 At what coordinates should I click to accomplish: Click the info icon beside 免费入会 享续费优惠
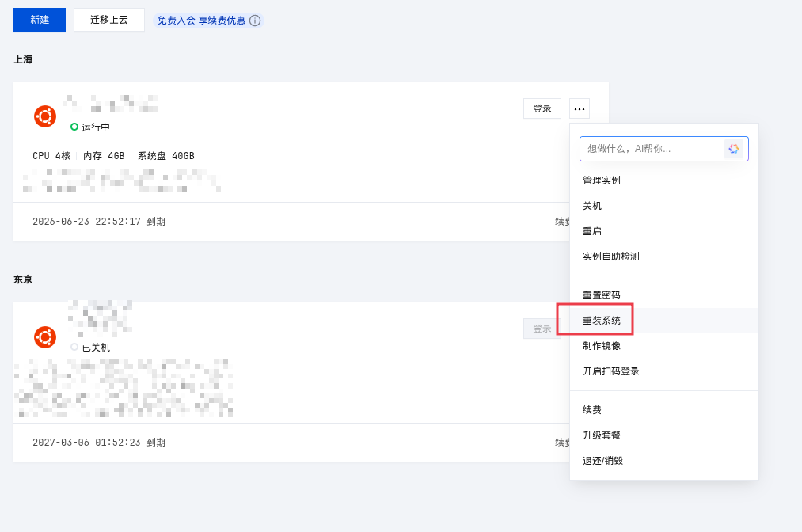point(255,21)
